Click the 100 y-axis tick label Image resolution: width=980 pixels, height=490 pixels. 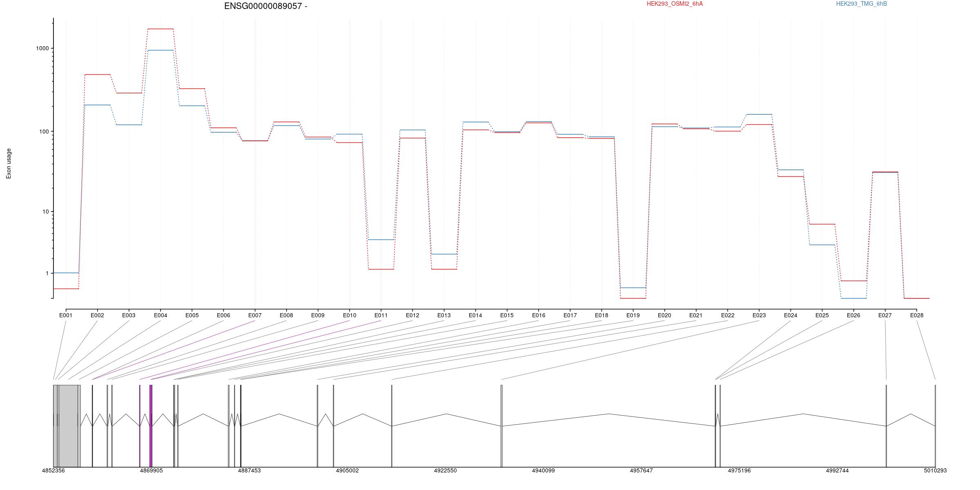(44, 131)
